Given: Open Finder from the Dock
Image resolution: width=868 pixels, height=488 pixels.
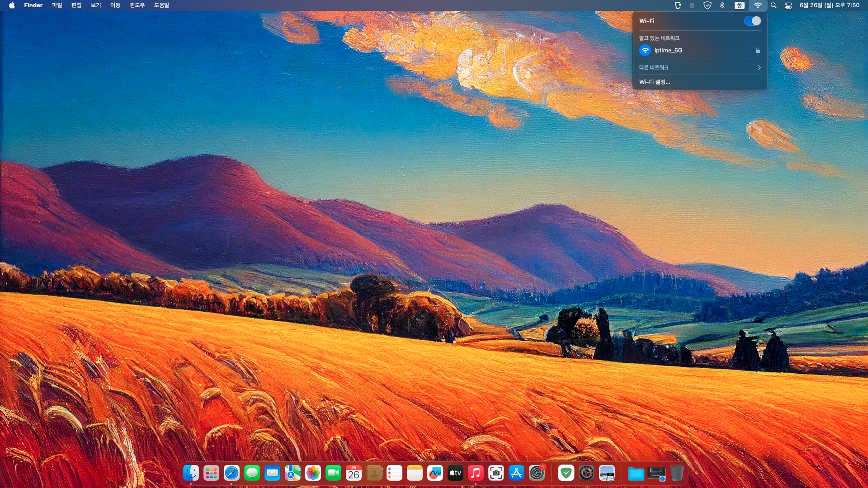Looking at the screenshot, I should pos(191,473).
